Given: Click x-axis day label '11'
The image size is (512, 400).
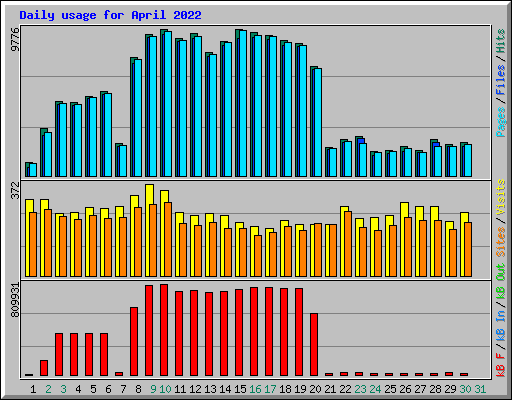Looking at the screenshot, I should 180,389.
